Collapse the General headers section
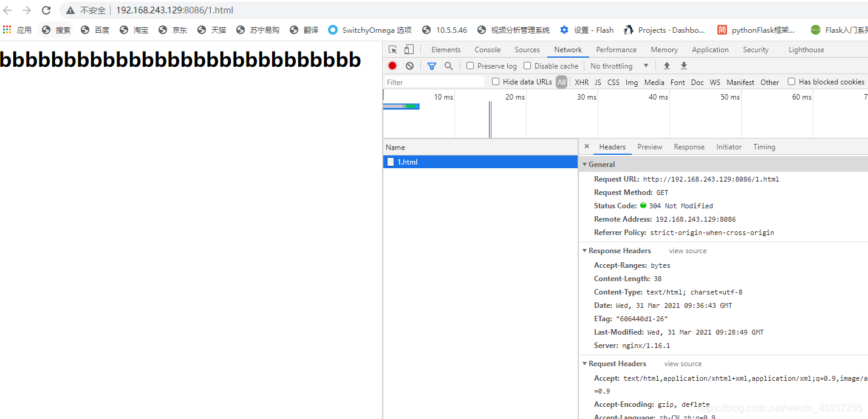This screenshot has width=868, height=419. 584,164
